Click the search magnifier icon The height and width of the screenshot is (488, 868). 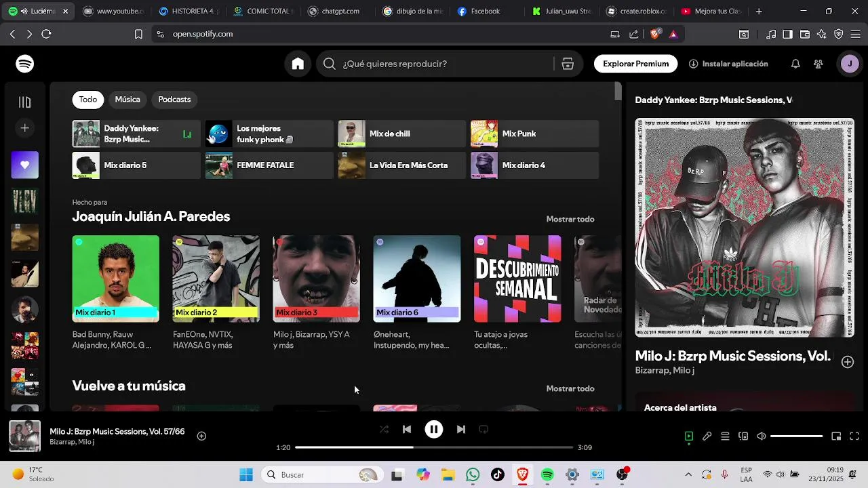(330, 64)
